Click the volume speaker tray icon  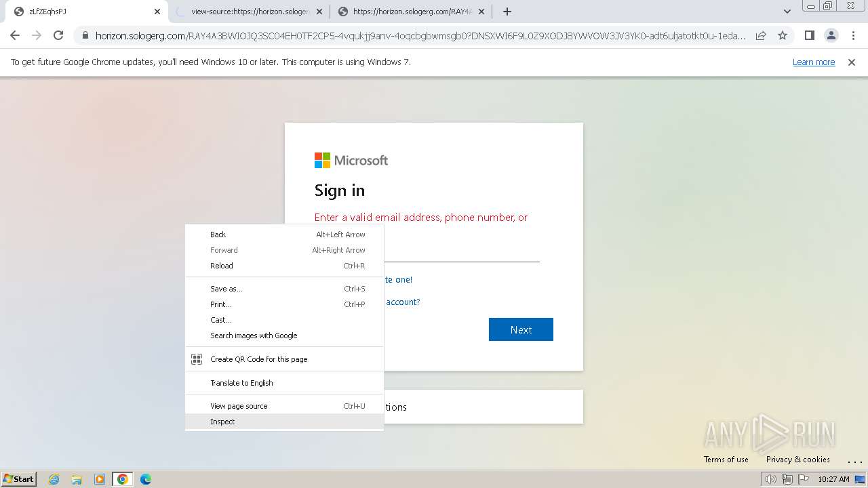pyautogui.click(x=771, y=479)
